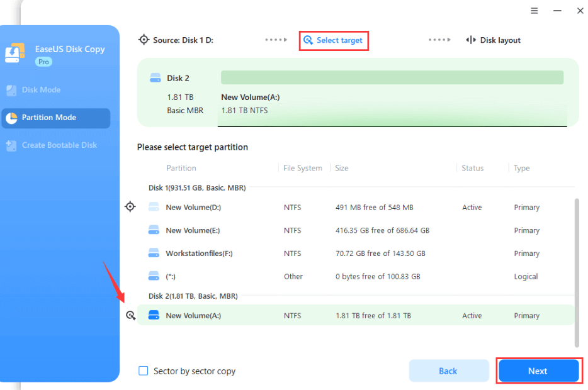
Task: Click the Disk layout icon
Action: tap(471, 40)
